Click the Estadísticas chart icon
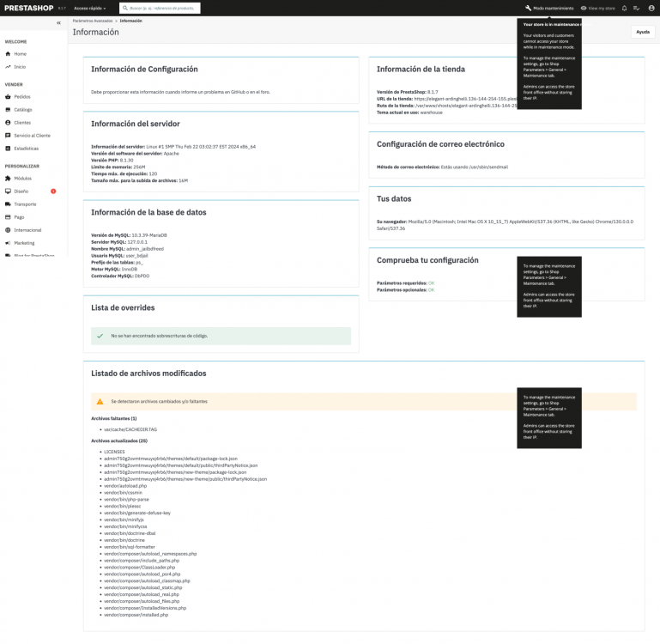Image resolution: width=660 pixels, height=644 pixels. [x=8, y=149]
